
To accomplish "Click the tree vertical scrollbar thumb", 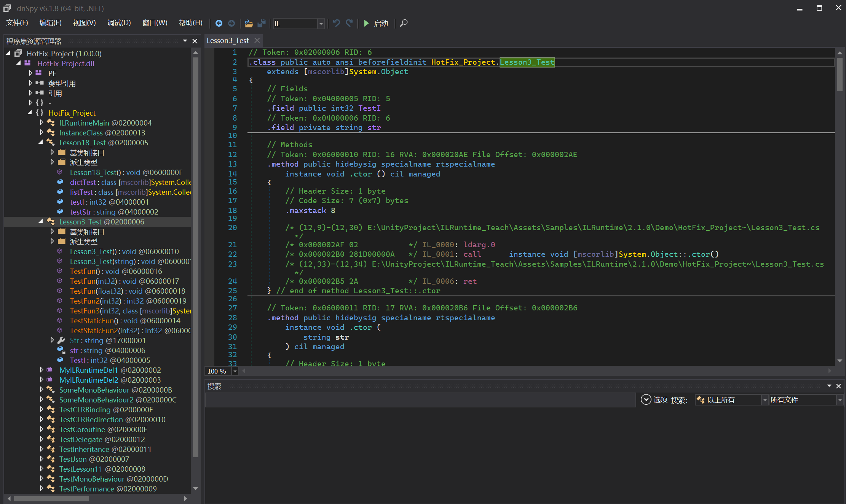I will point(196,257).
